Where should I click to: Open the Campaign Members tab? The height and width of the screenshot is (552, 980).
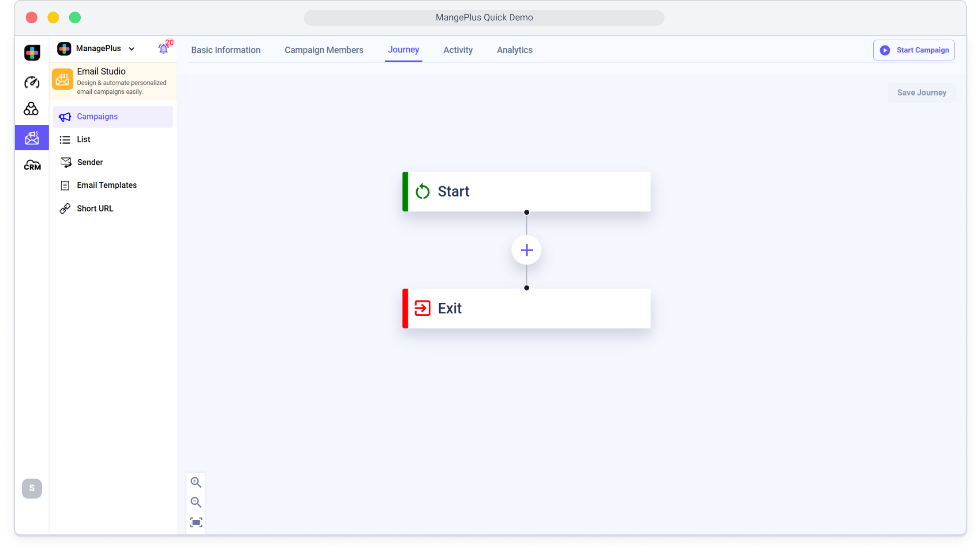[x=324, y=50]
